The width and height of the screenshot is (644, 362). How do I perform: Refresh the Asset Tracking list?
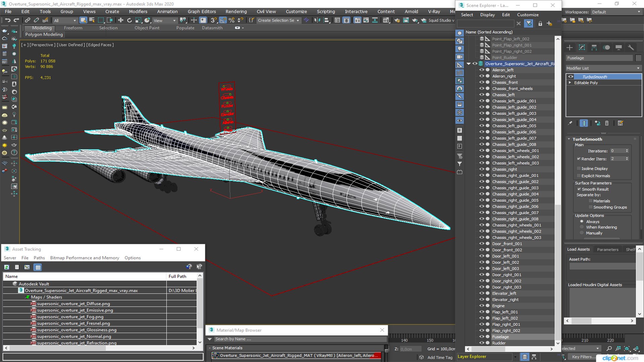7,267
